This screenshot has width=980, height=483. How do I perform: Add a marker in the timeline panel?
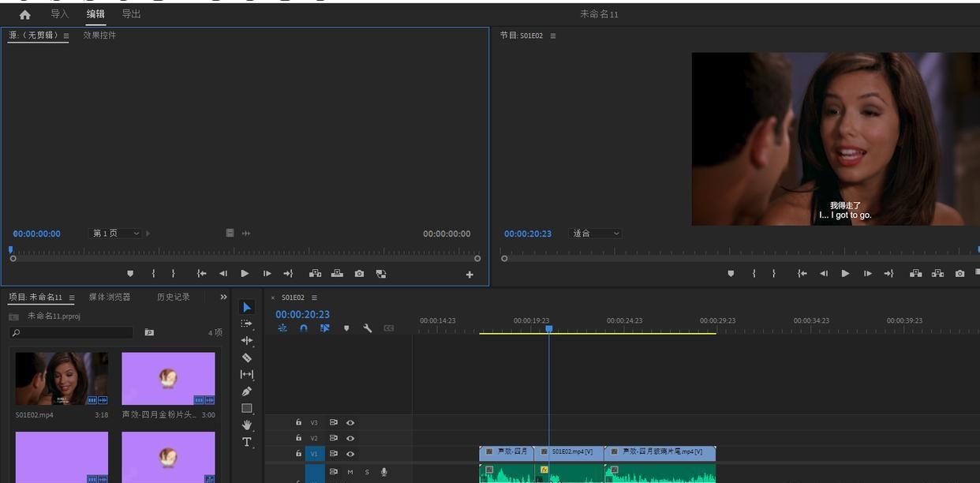point(346,328)
